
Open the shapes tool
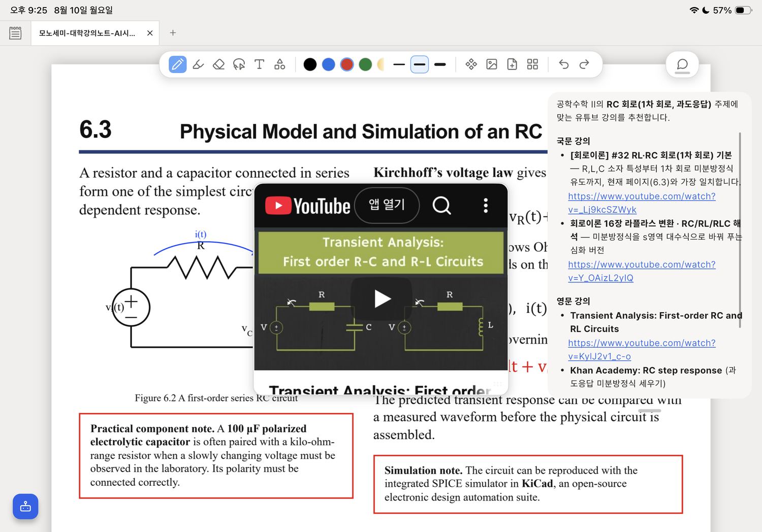279,64
